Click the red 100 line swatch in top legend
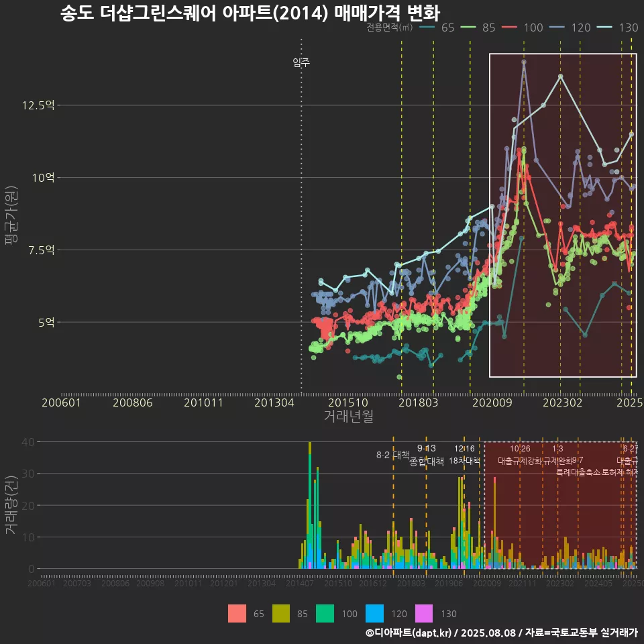 click(509, 28)
